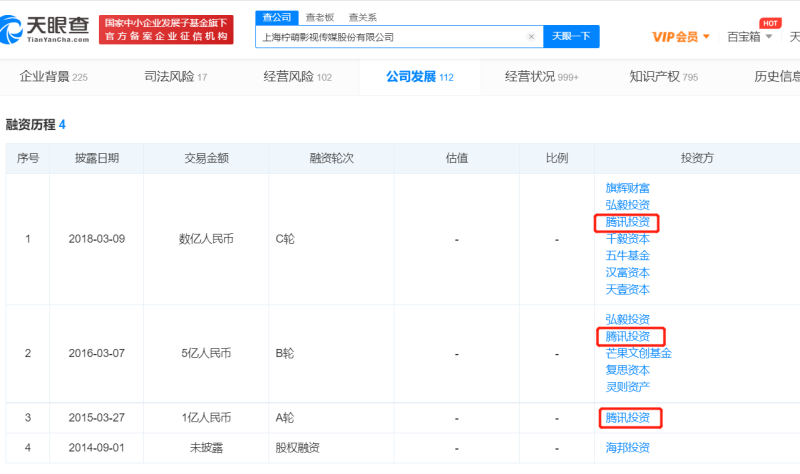The width and height of the screenshot is (800, 474).
Task: Click the 天眼一下 search button
Action: tap(571, 37)
